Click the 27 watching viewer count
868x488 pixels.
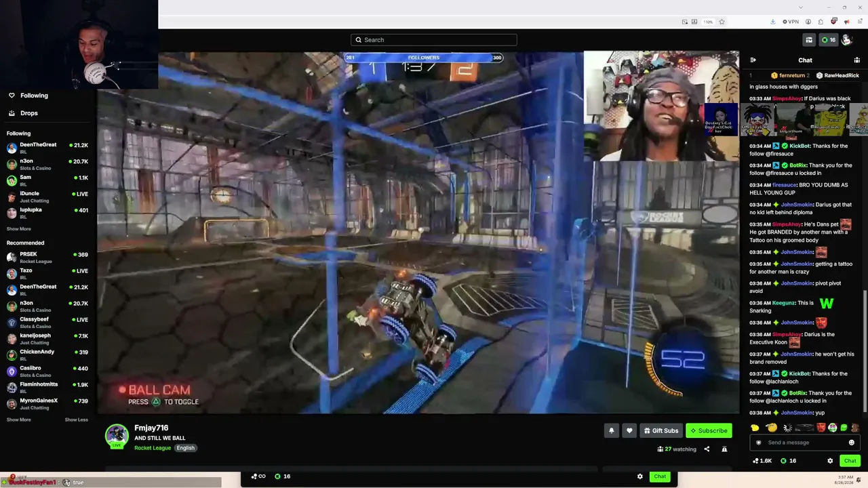pos(677,449)
